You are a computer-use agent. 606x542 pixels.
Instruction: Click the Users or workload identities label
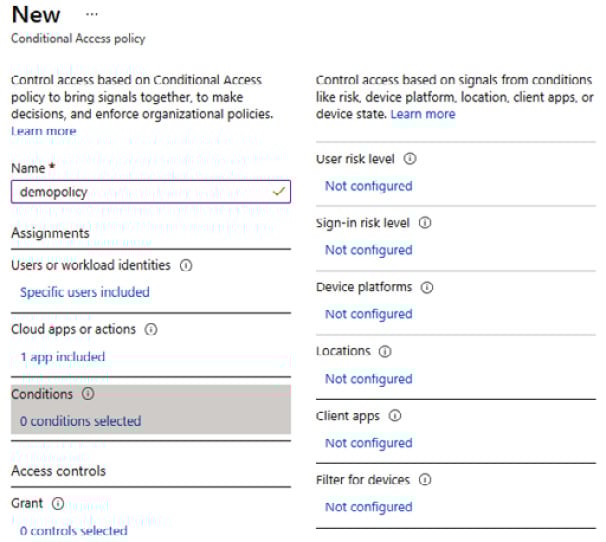pos(91,266)
